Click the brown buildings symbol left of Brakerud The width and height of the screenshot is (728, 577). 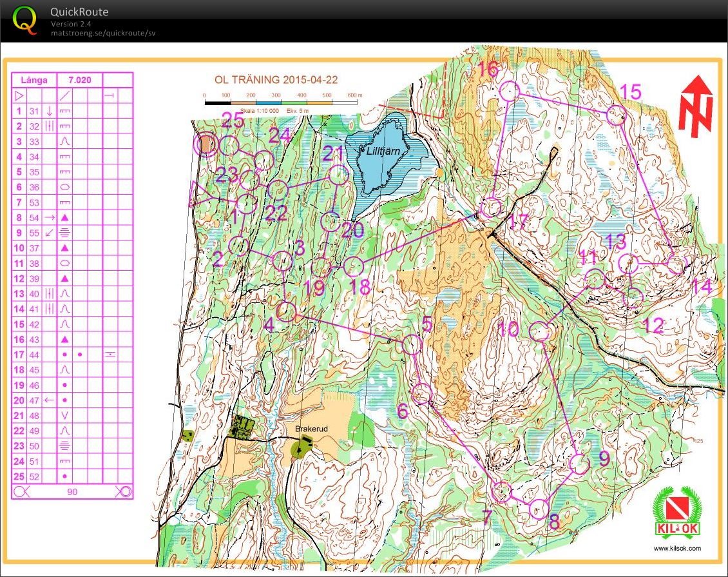(x=242, y=427)
